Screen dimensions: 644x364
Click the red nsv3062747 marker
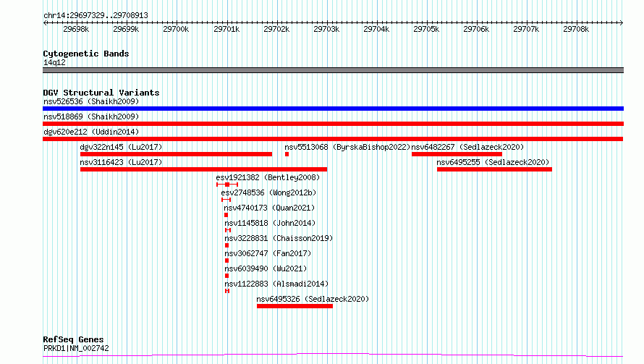click(x=226, y=261)
